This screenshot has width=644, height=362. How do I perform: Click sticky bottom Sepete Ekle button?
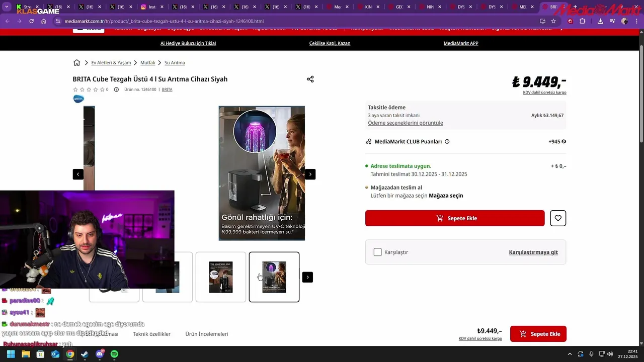538,334
